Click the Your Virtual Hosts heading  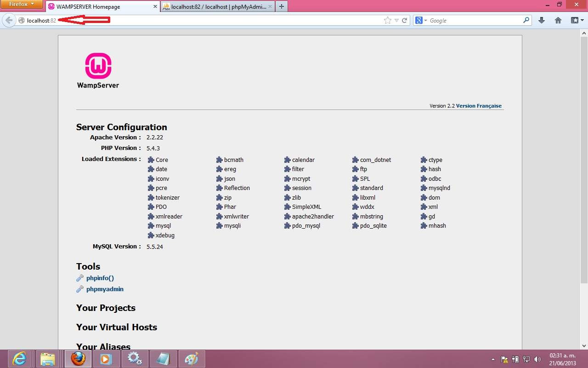pyautogui.click(x=117, y=327)
